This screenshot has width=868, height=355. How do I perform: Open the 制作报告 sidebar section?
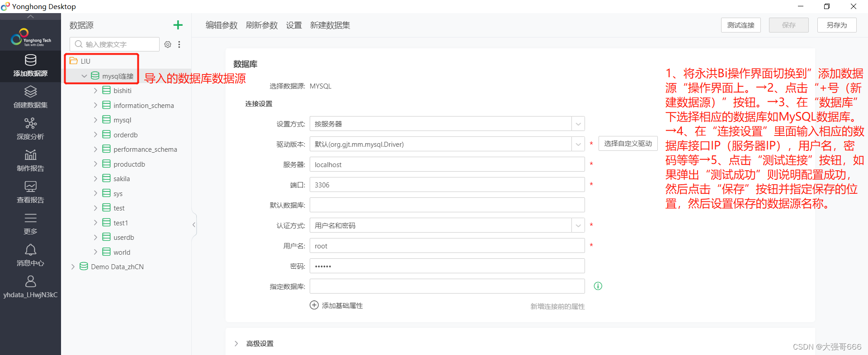click(x=30, y=161)
